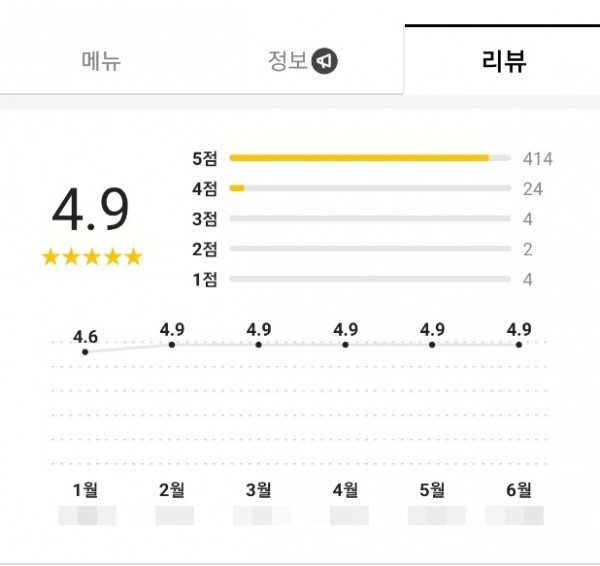Click the megaphone icon beside 정보
The image size is (600, 566).
[324, 61]
